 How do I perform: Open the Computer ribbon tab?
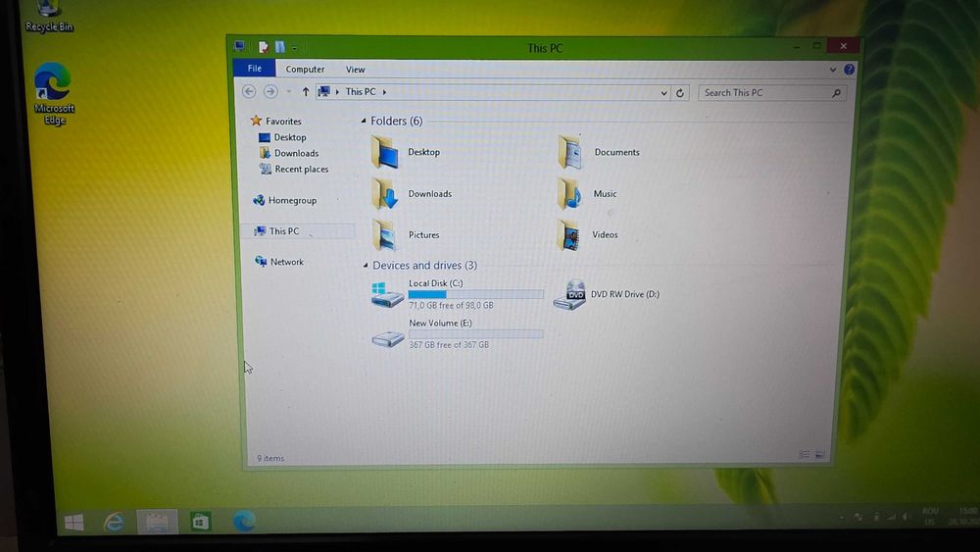(x=305, y=70)
